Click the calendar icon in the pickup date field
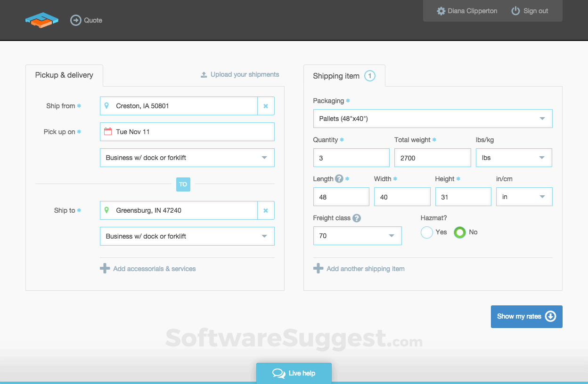The image size is (588, 384). [107, 132]
